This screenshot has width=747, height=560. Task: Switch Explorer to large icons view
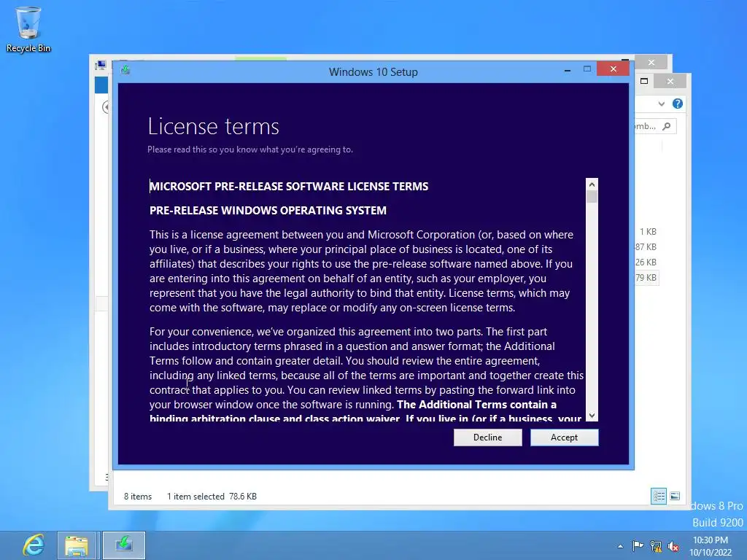(675, 496)
